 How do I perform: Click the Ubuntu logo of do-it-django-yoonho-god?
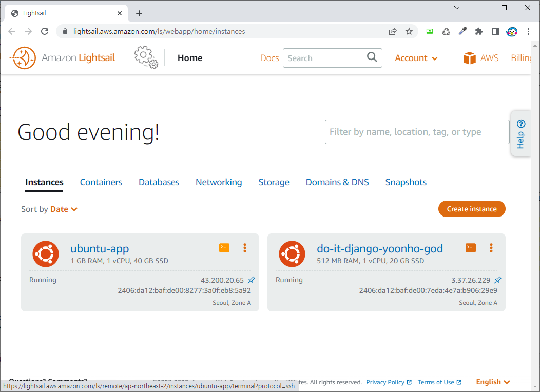[x=292, y=254]
